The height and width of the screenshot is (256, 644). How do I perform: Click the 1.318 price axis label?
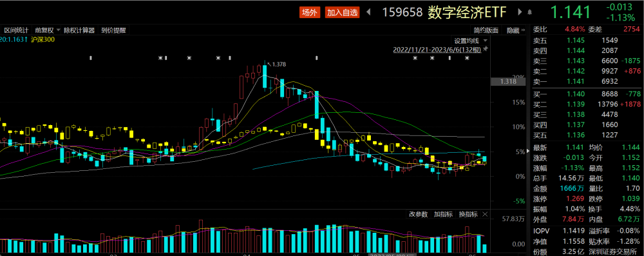click(x=507, y=81)
